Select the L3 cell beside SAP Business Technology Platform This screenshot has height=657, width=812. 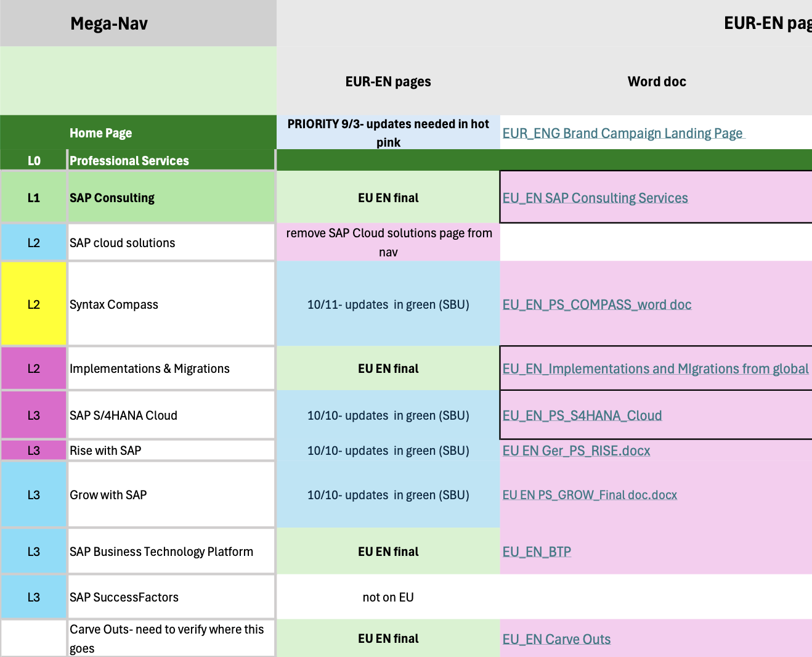coord(34,552)
